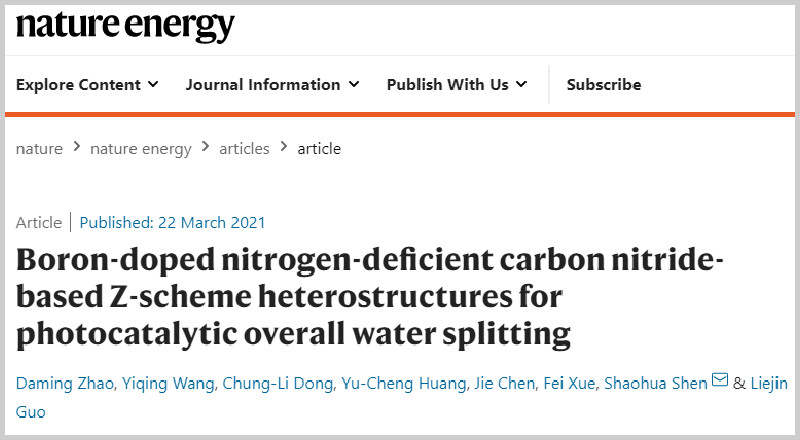Open the Explore Content menu

[87, 85]
